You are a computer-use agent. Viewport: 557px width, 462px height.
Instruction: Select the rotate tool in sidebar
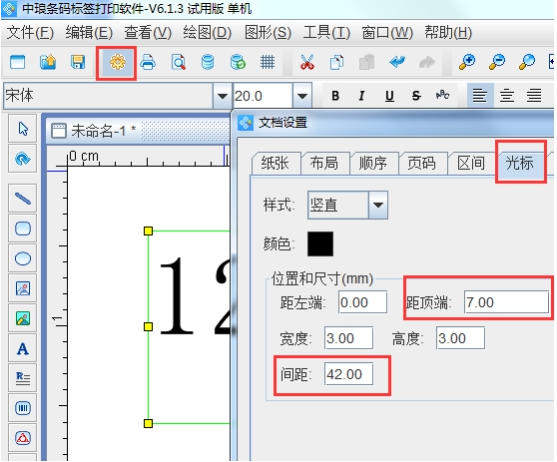click(x=23, y=159)
